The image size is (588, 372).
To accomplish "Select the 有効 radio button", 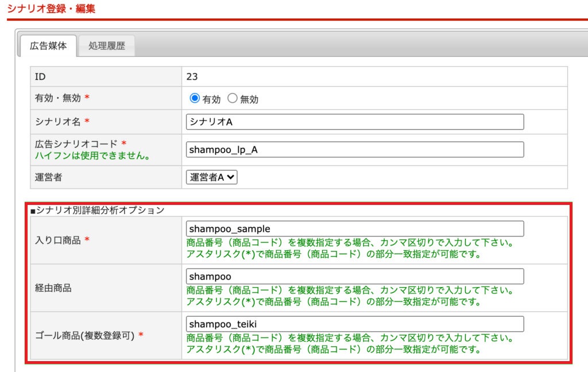I will [x=195, y=98].
